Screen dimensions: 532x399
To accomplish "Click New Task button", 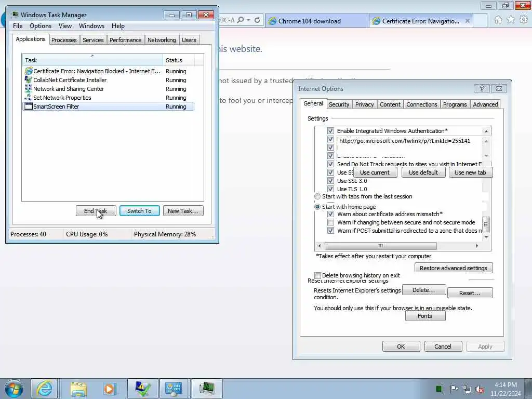I will [x=183, y=211].
